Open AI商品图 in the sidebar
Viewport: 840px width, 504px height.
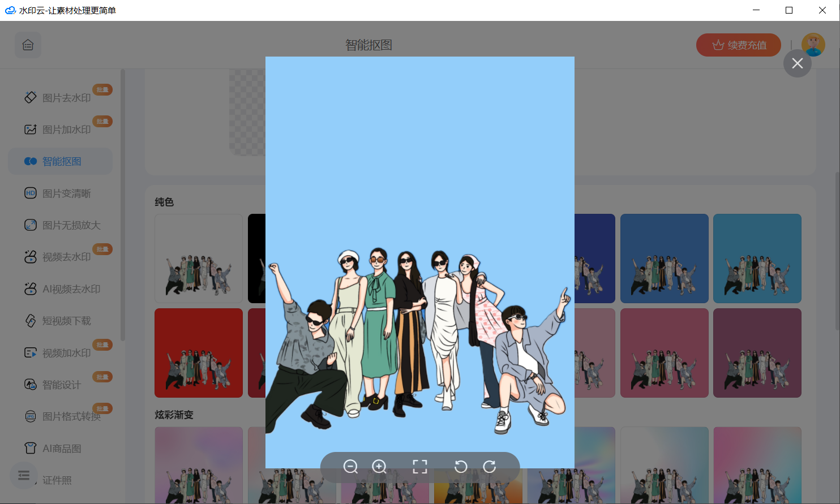point(61,449)
